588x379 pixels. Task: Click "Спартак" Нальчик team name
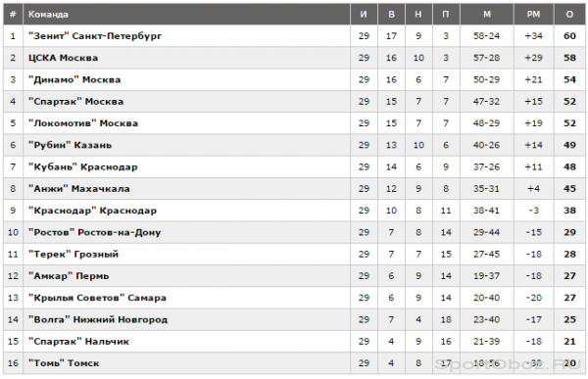point(78,341)
